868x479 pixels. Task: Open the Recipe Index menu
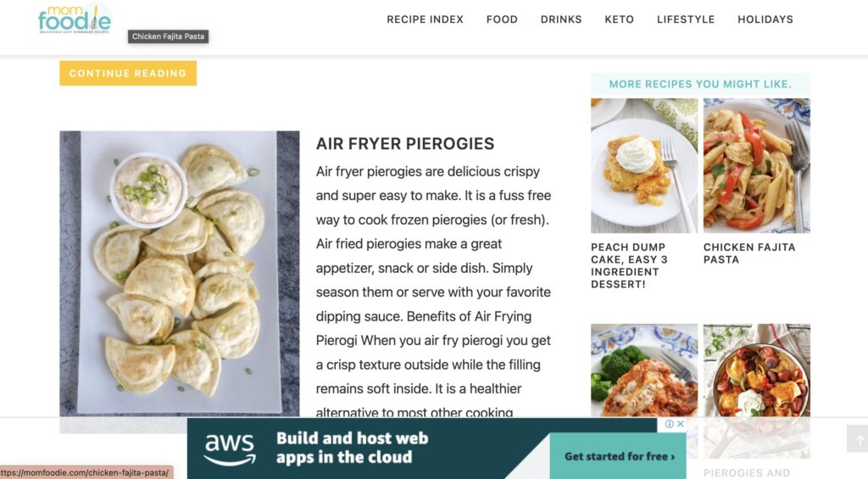click(x=426, y=19)
